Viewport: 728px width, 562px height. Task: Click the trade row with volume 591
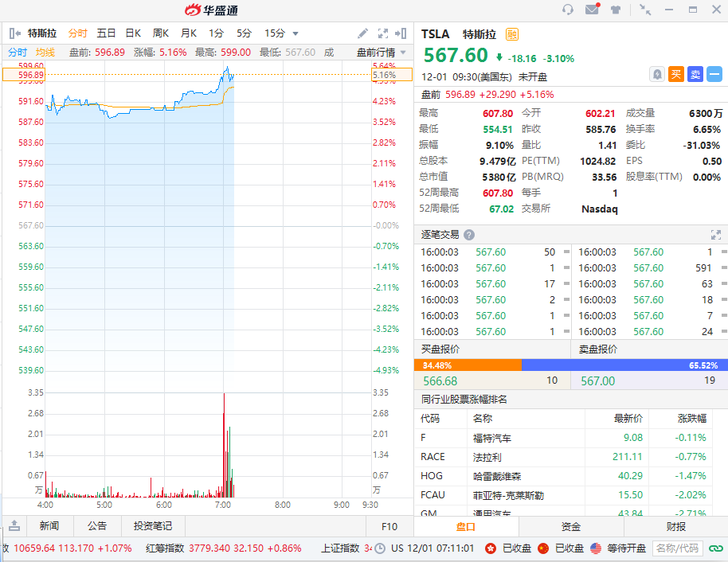(650, 267)
